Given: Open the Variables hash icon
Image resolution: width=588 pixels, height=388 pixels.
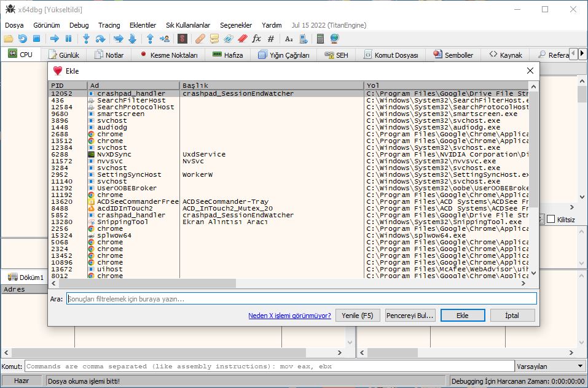Looking at the screenshot, I should pos(271,39).
